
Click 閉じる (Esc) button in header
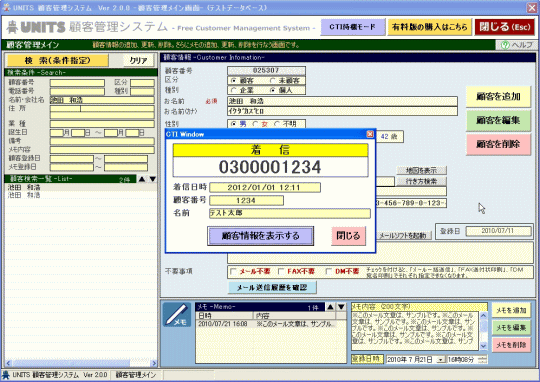coord(505,27)
